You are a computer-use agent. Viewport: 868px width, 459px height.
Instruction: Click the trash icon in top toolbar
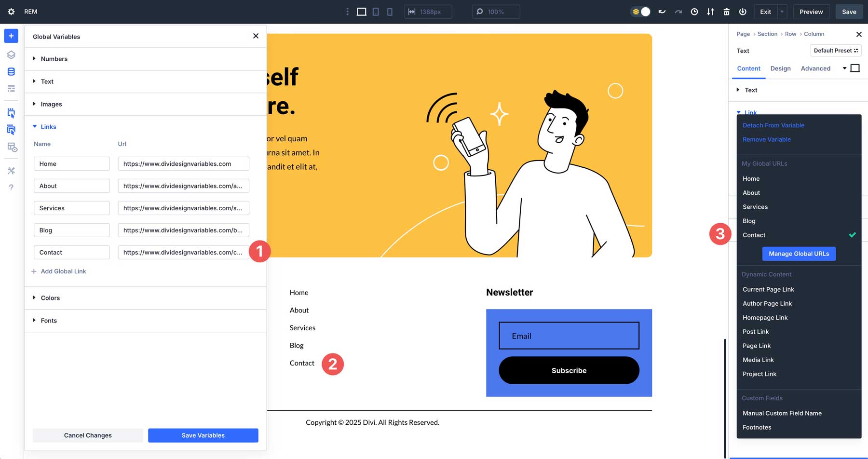726,12
